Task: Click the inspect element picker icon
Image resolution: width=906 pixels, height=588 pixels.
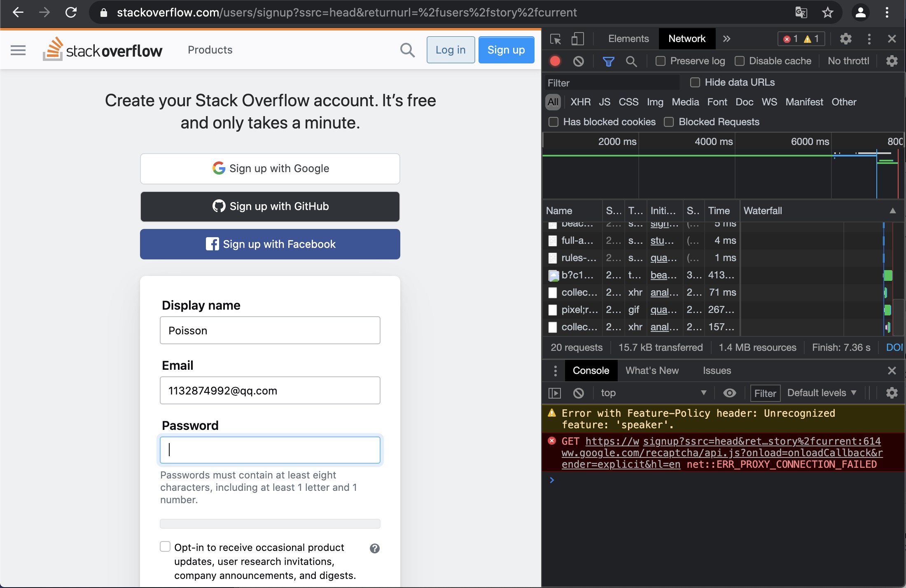Action: coord(555,39)
